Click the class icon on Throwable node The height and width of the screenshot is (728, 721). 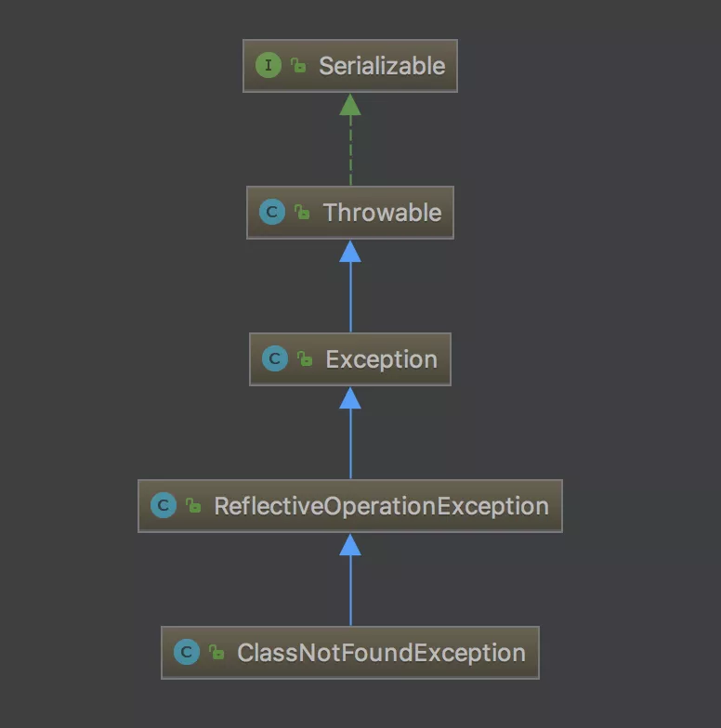(x=271, y=212)
